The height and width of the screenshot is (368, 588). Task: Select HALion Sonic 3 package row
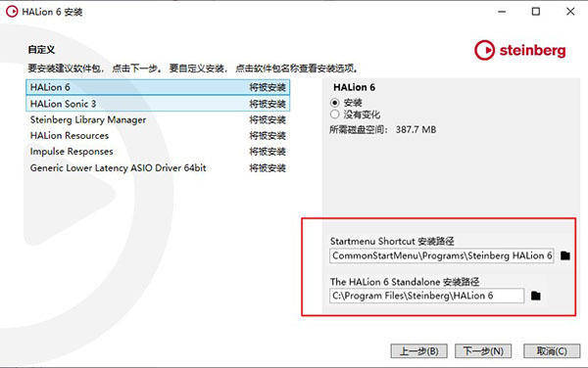[158, 104]
